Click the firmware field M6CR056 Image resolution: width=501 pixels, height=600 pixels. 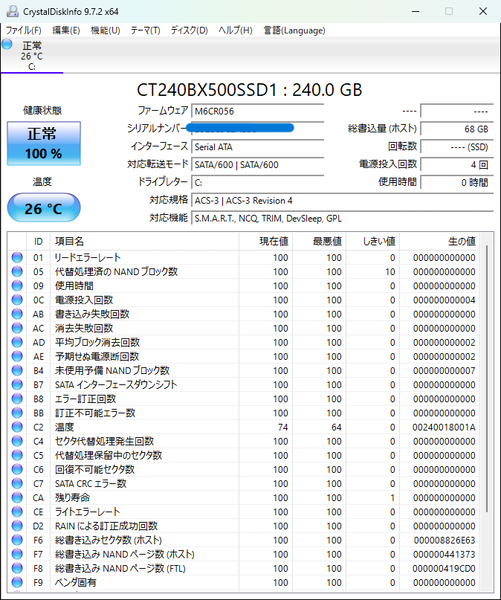pos(258,111)
